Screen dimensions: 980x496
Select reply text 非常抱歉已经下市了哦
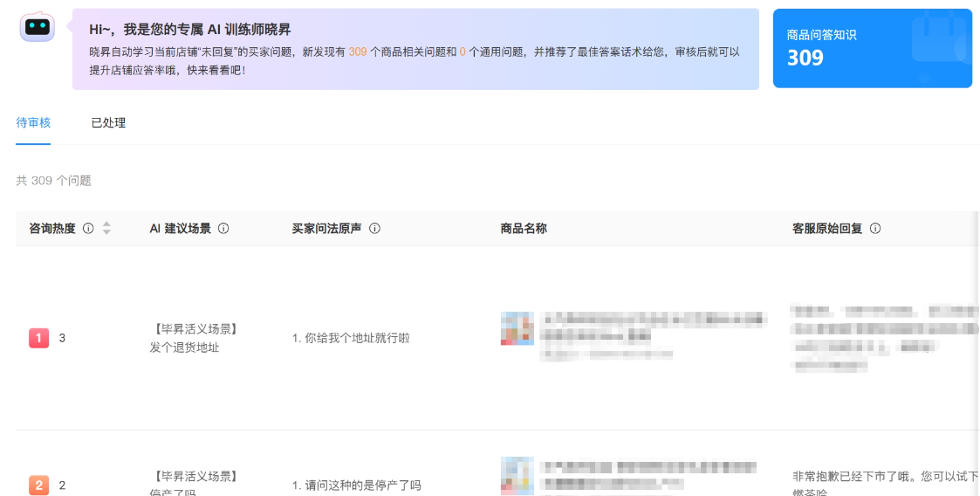pos(851,477)
